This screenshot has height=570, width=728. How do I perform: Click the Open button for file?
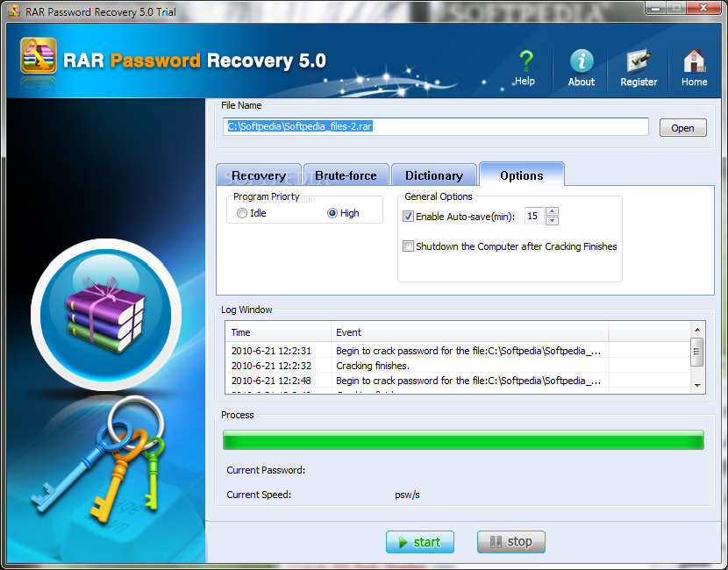(x=683, y=128)
